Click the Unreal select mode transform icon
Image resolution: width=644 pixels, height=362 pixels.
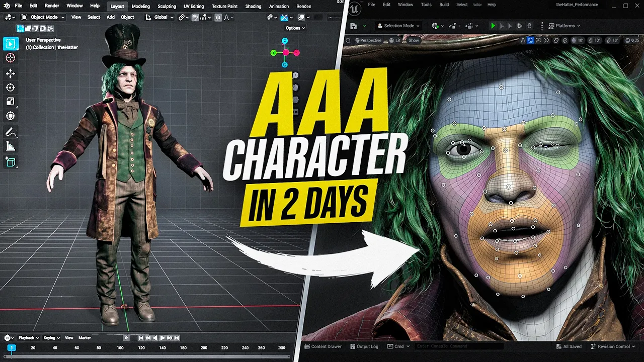pyautogui.click(x=523, y=40)
